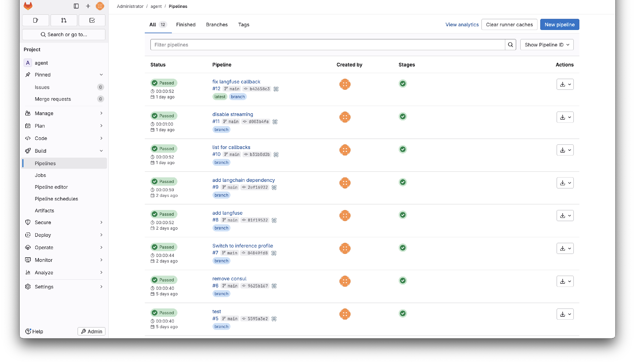Image resolution: width=635 pixels, height=364 pixels.
Task: Collapse the Build section in the sidebar
Action: tap(101, 151)
